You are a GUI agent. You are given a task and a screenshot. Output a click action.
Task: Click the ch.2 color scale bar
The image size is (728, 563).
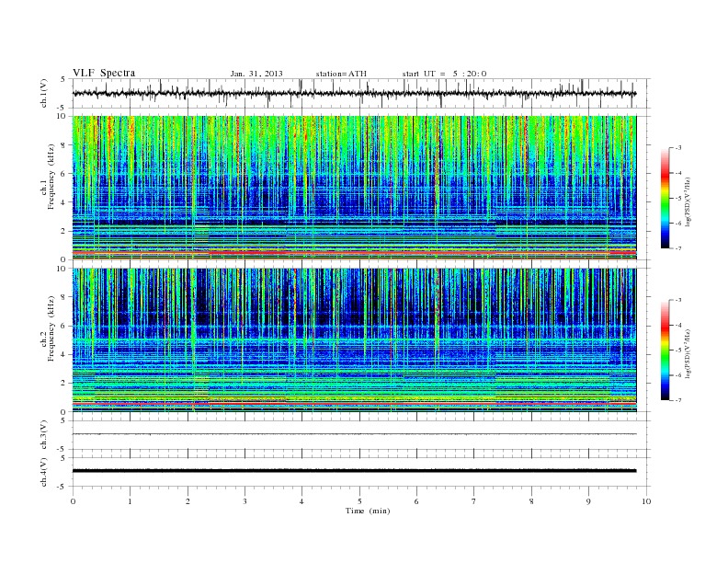665,350
